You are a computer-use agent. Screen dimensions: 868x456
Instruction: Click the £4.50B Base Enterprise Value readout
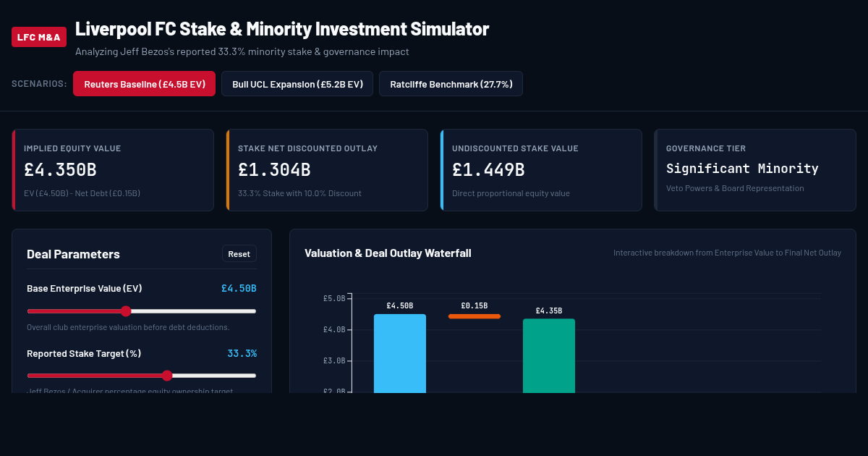[x=239, y=288]
